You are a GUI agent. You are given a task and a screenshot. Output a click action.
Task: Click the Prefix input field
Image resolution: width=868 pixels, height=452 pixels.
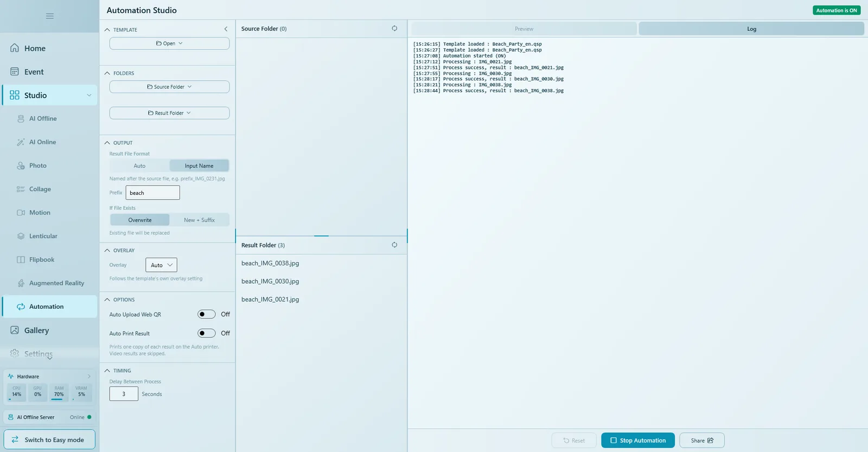click(x=153, y=193)
